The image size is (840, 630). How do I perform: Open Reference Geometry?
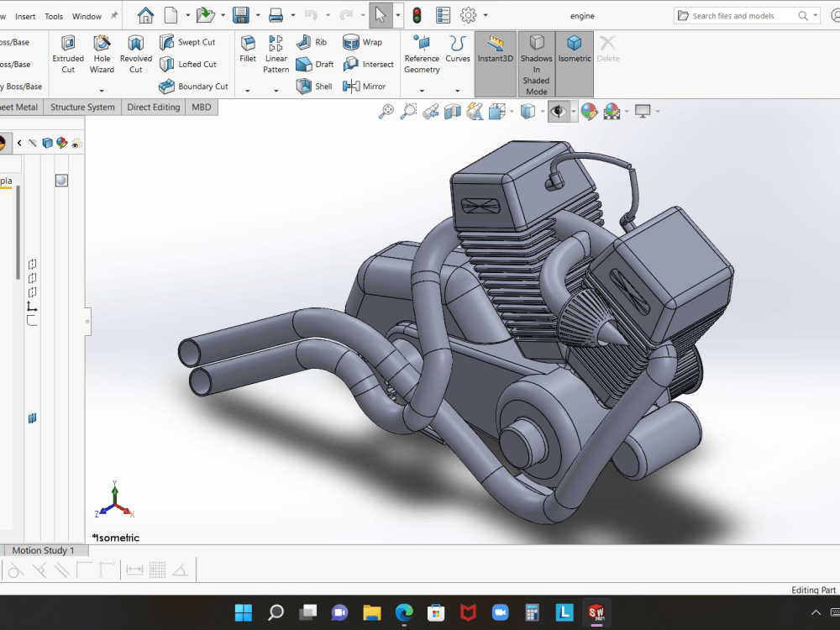click(422, 53)
